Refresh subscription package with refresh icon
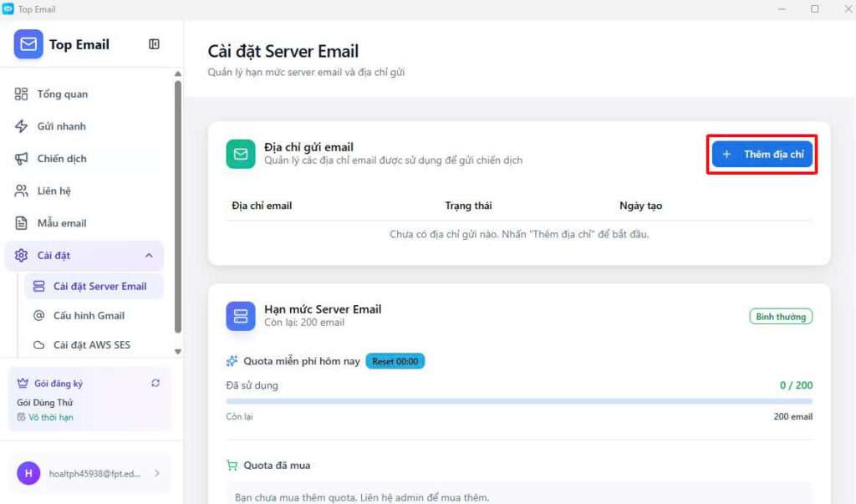This screenshot has width=856, height=504. pos(155,384)
